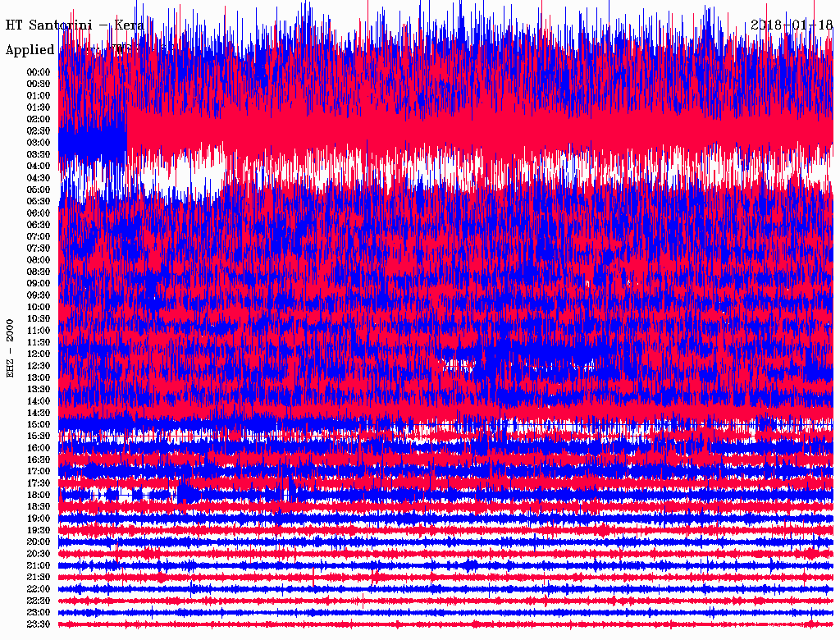Click the '17:00' time label
The height and width of the screenshot is (640, 840).
(39, 472)
